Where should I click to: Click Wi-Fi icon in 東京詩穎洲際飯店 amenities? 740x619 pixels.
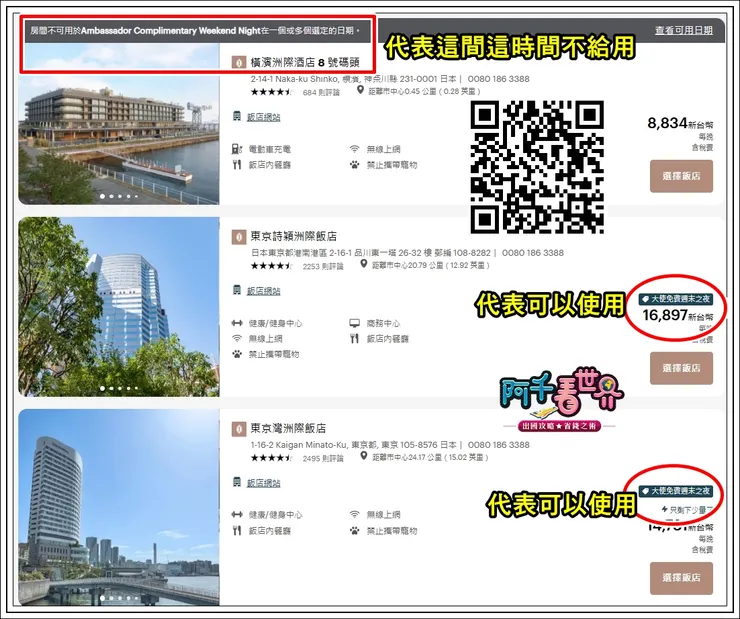(x=237, y=338)
